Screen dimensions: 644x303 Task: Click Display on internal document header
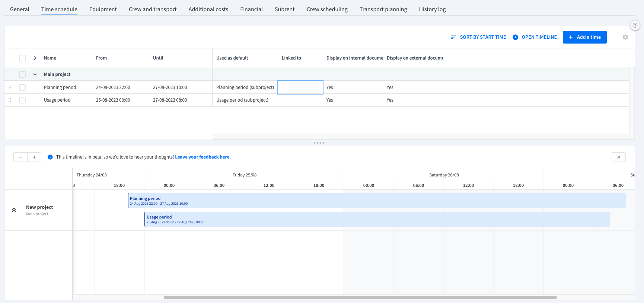pyautogui.click(x=355, y=58)
